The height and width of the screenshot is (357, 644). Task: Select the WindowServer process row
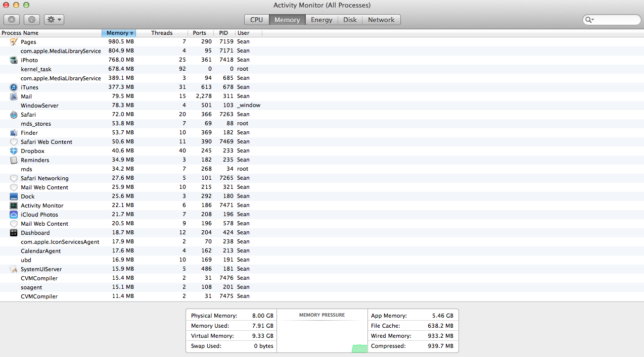(322, 106)
